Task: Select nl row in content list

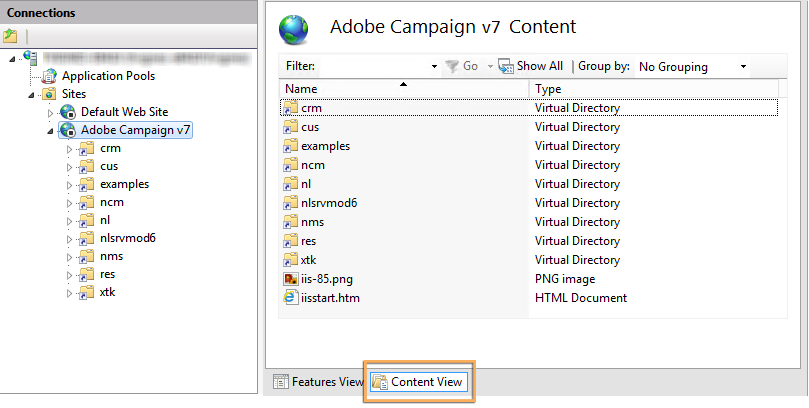Action: [x=529, y=184]
